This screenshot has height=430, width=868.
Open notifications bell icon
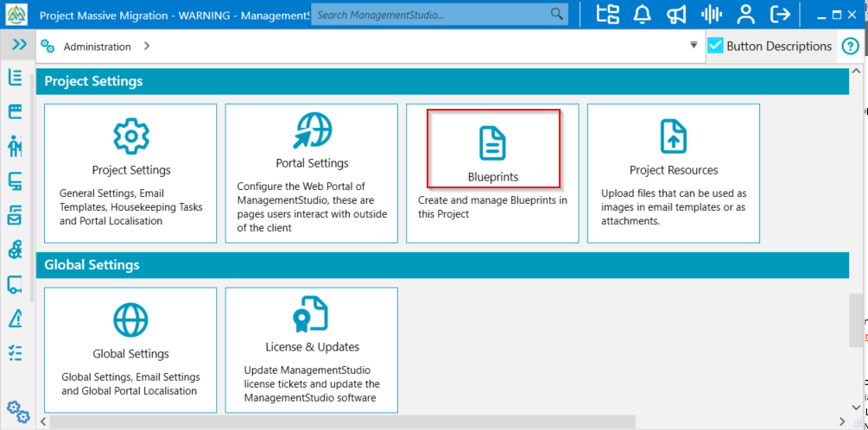click(642, 14)
